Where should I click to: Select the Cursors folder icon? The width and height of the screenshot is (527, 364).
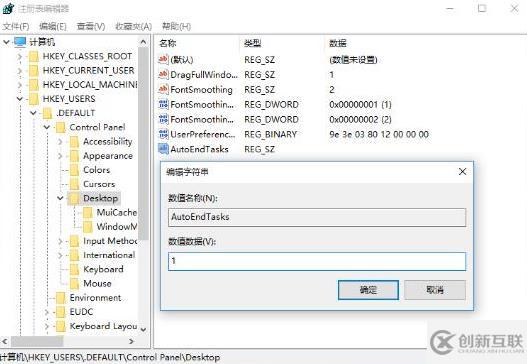(74, 184)
